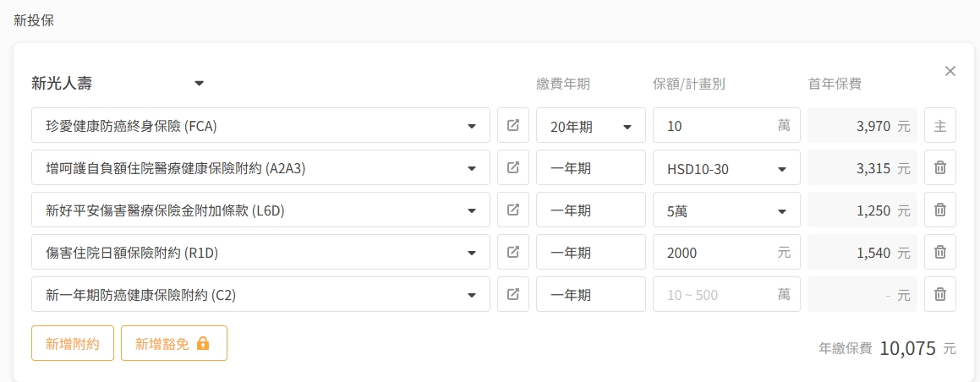Delete the C2 rider row
This screenshot has height=382, width=980.
pos(940,294)
